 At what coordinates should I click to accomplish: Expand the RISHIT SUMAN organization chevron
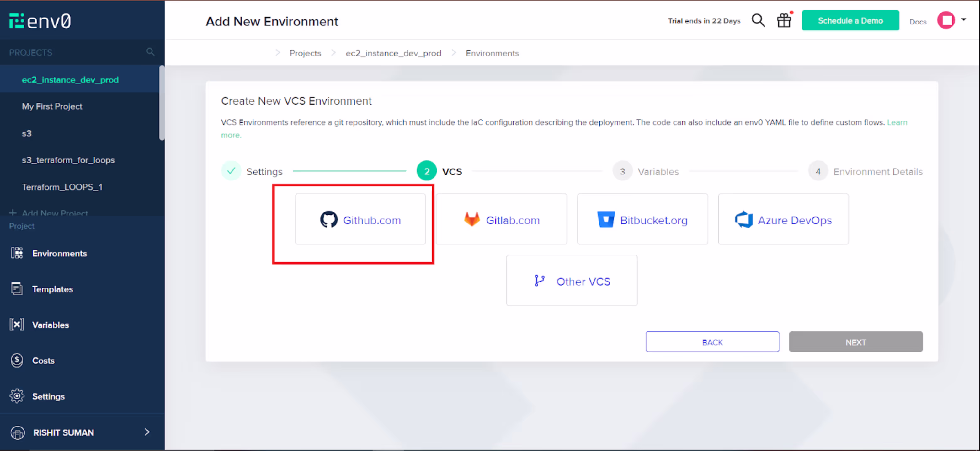pyautogui.click(x=147, y=432)
